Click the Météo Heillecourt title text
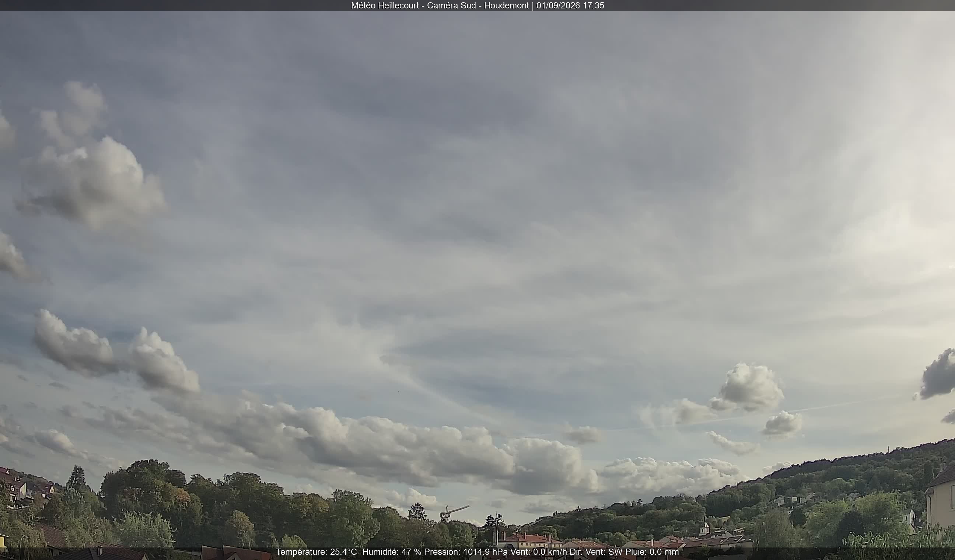The width and height of the screenshot is (955, 560). coord(385,5)
